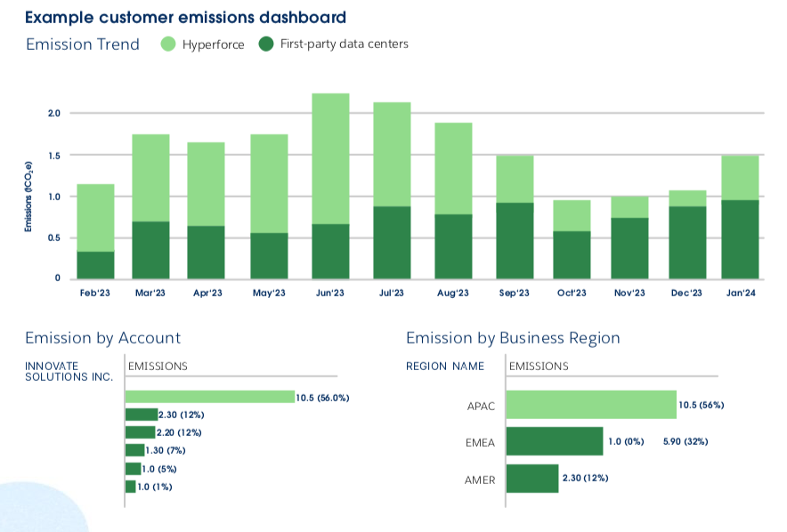The image size is (787, 532).
Task: Select the First-party data centers legend label
Action: coord(345,44)
